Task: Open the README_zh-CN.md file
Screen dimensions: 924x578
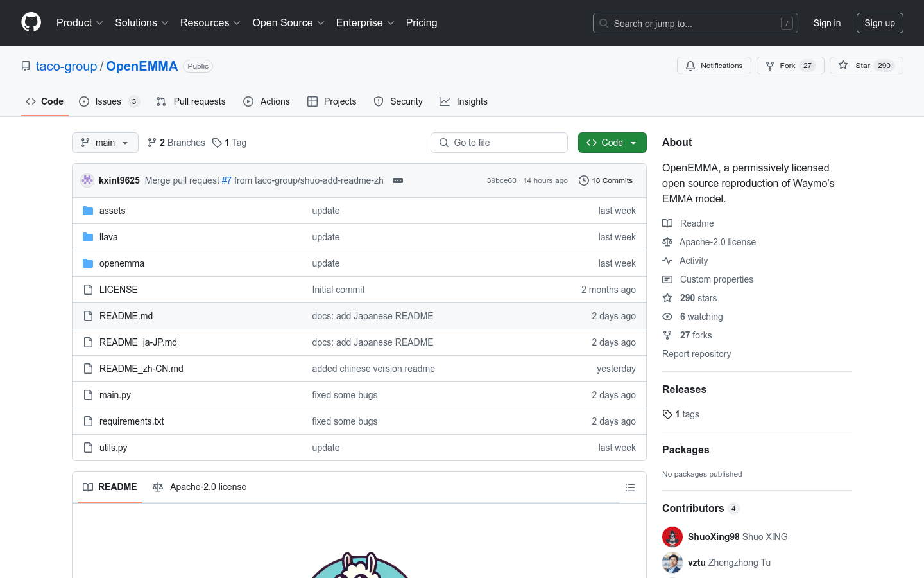Action: pyautogui.click(x=141, y=368)
